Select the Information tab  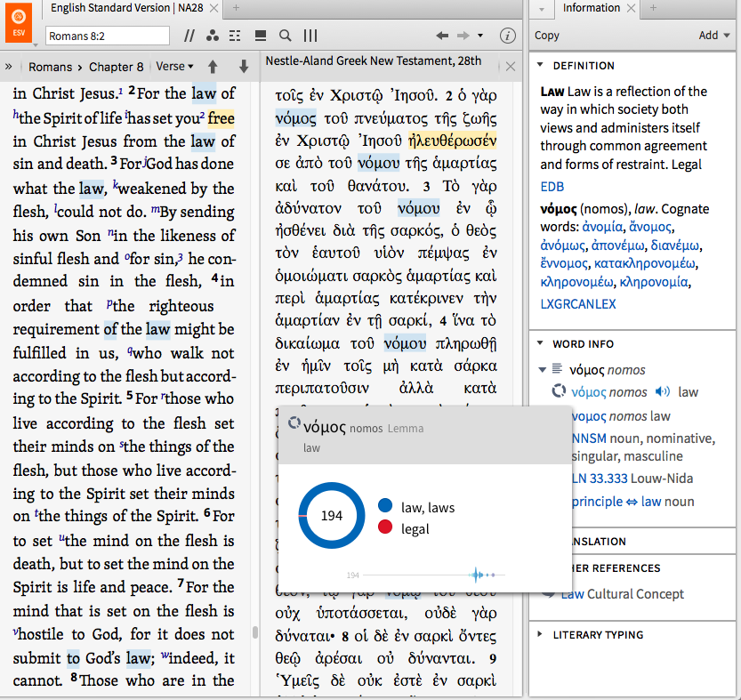(591, 8)
